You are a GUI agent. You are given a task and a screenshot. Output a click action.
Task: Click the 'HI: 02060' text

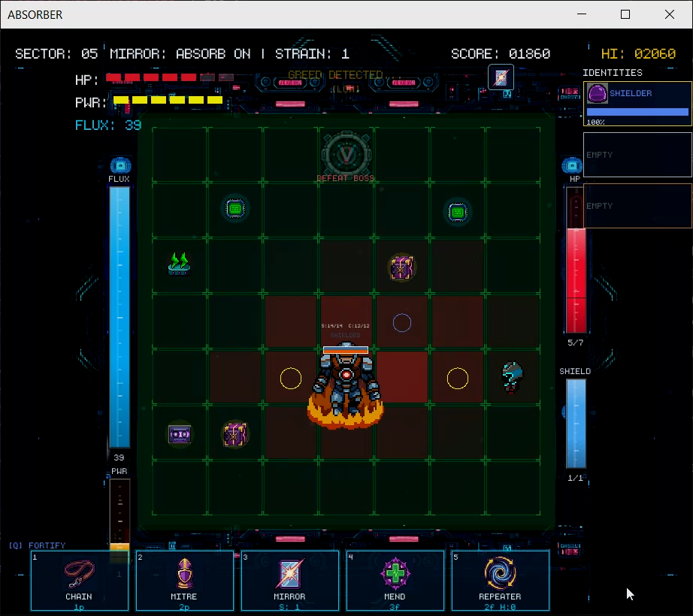[x=638, y=54]
